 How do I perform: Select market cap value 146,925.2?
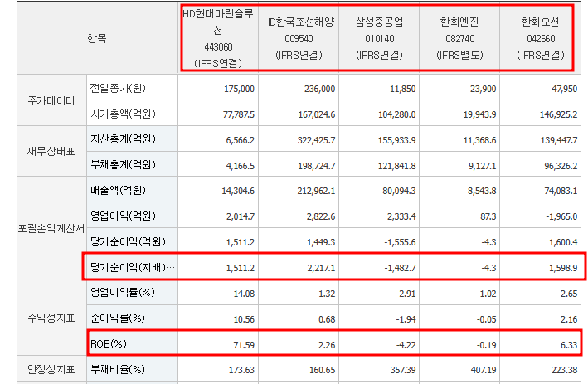click(559, 114)
